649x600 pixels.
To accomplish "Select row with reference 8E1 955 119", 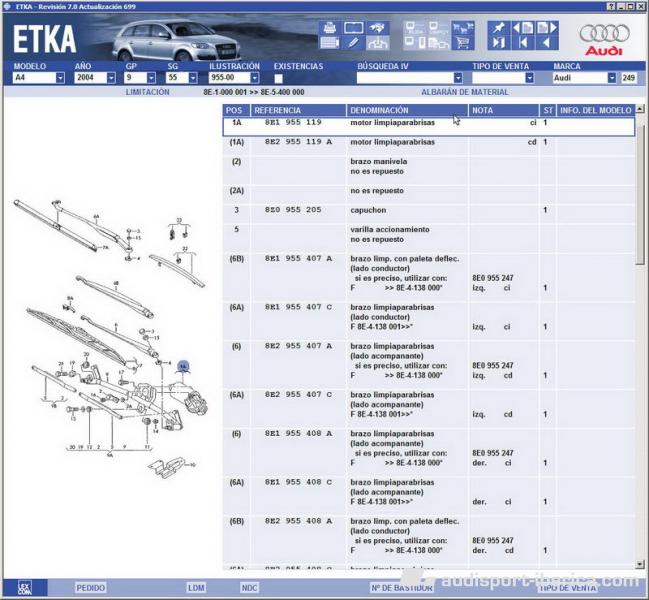I will pos(429,127).
